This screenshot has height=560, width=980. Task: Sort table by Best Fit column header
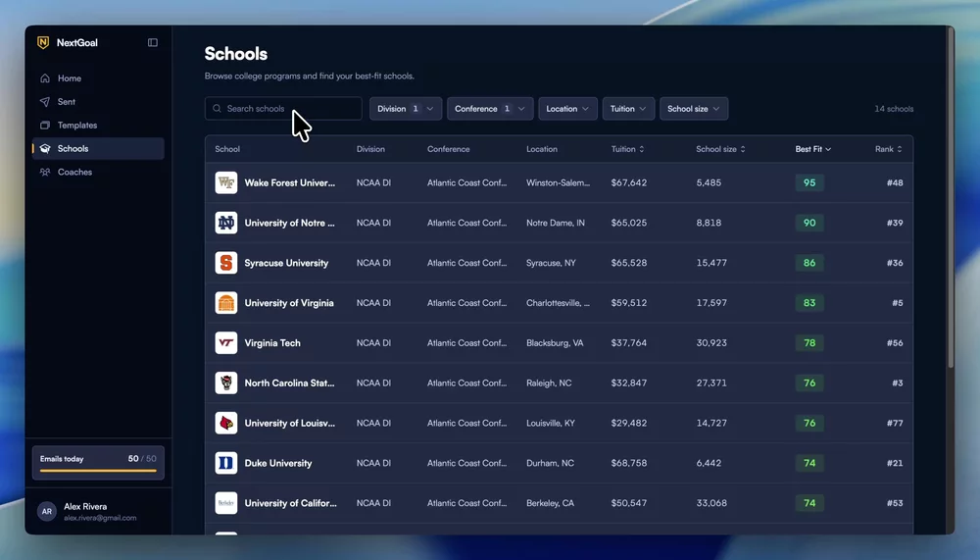813,149
